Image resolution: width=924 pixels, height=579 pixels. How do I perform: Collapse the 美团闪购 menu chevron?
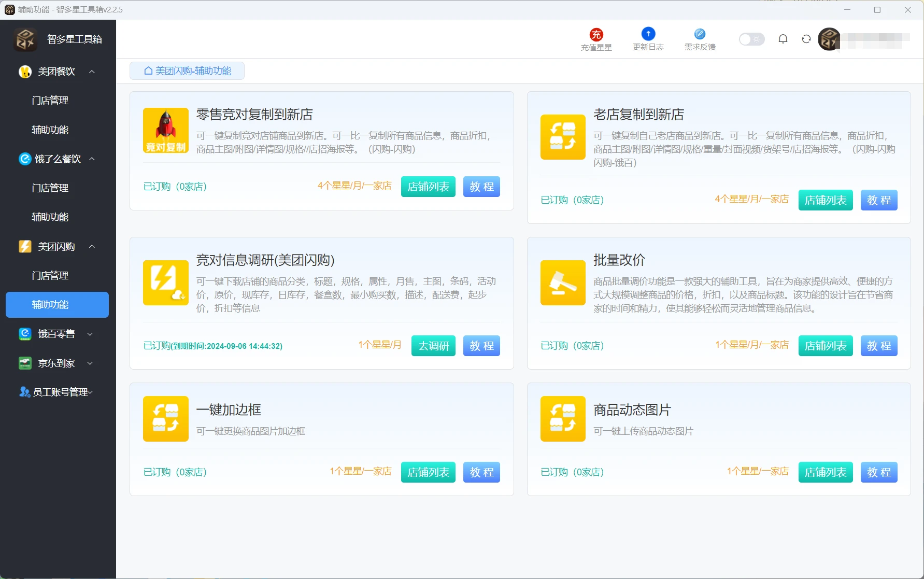tap(92, 246)
